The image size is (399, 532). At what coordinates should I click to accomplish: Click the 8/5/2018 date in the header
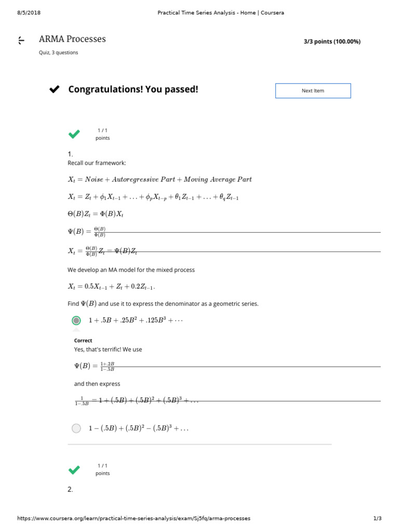(29, 12)
